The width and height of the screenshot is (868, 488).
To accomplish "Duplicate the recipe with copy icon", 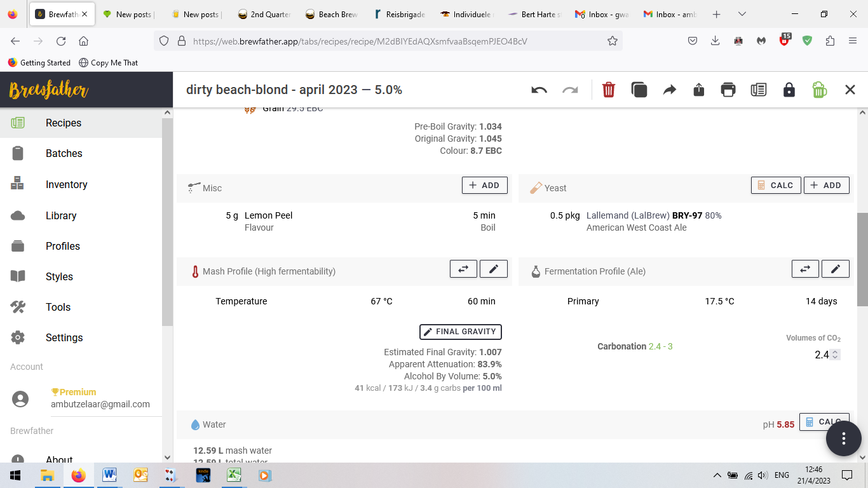I will pyautogui.click(x=639, y=90).
